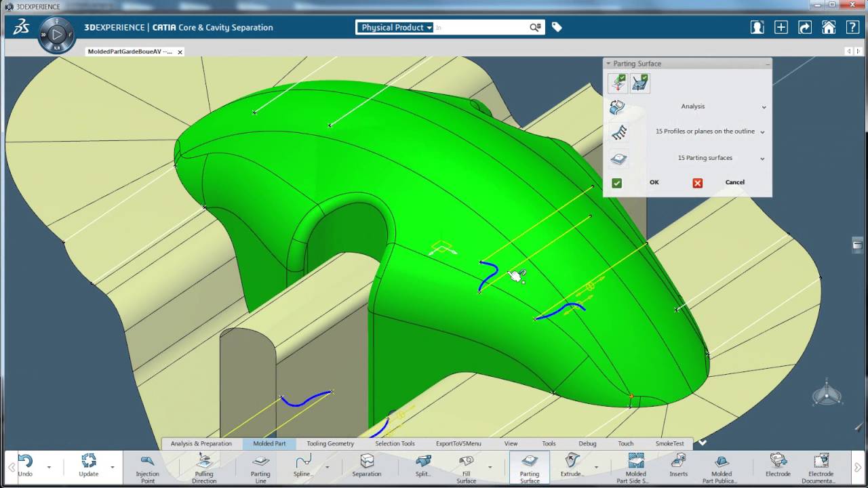Click the Analysis icon in Parting Surface panel
This screenshot has width=868, height=488.
(x=617, y=107)
